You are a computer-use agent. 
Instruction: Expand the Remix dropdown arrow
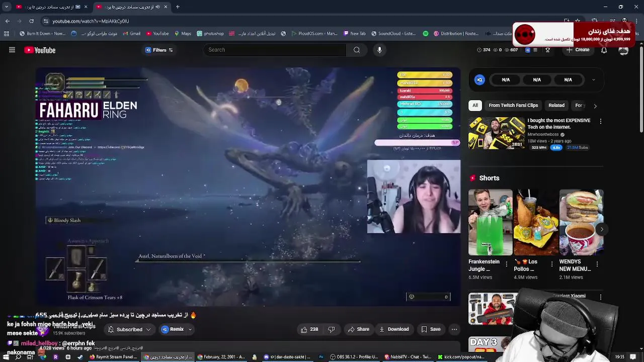click(x=190, y=329)
